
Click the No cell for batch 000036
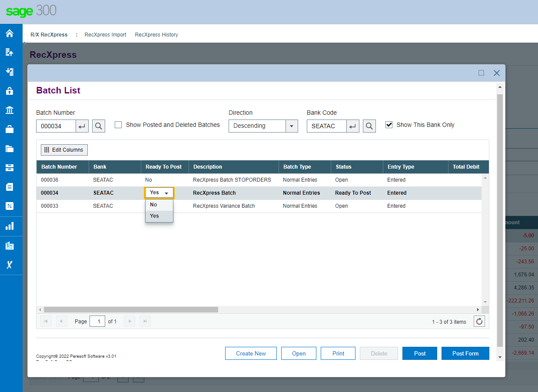click(x=149, y=180)
